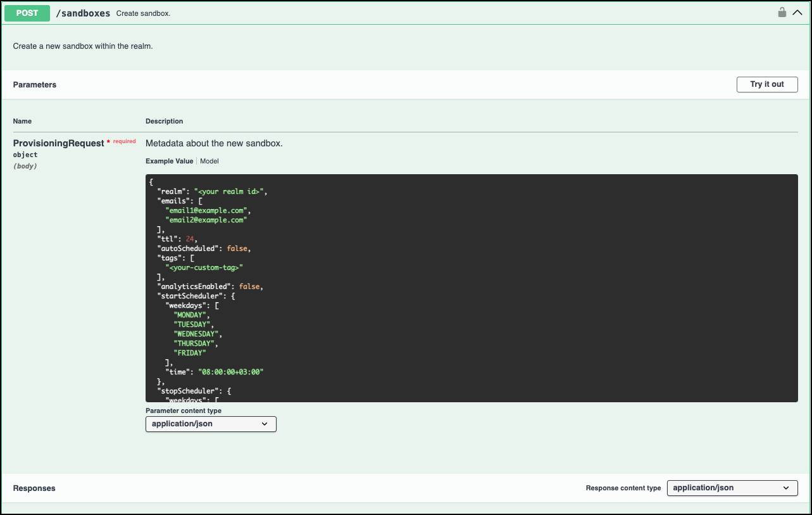Click the authorization lock icon

coord(782,12)
